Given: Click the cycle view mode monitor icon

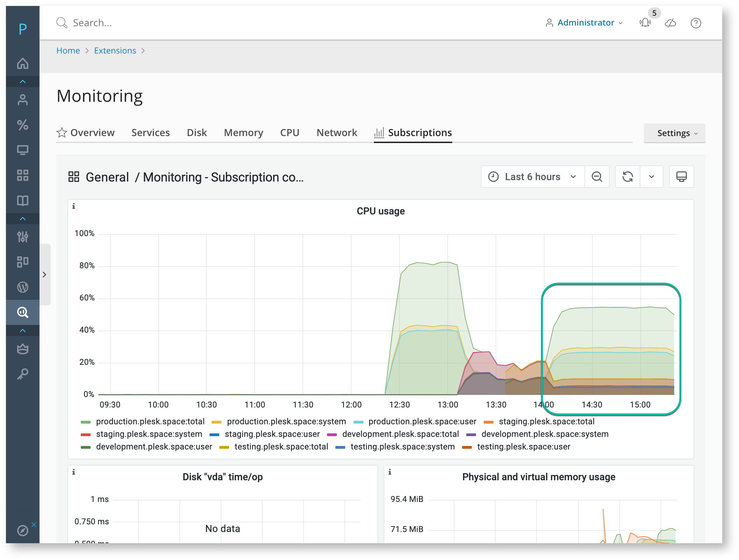Looking at the screenshot, I should pyautogui.click(x=681, y=177).
